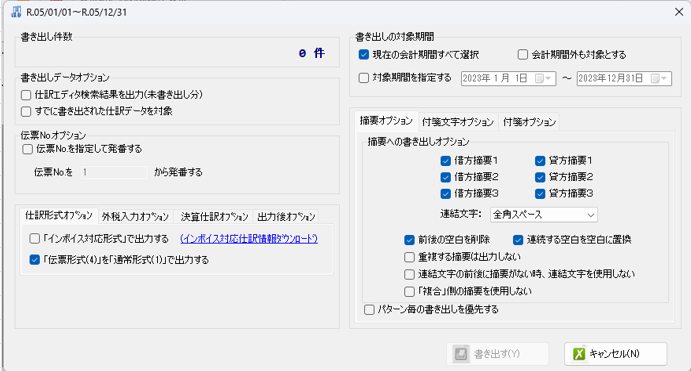Uncheck 連続する空白を空白に置換
This screenshot has height=371, width=691.
[x=518, y=240]
